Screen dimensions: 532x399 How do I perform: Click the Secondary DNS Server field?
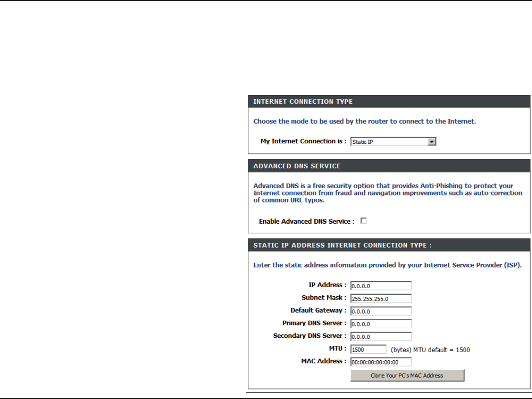tap(381, 336)
